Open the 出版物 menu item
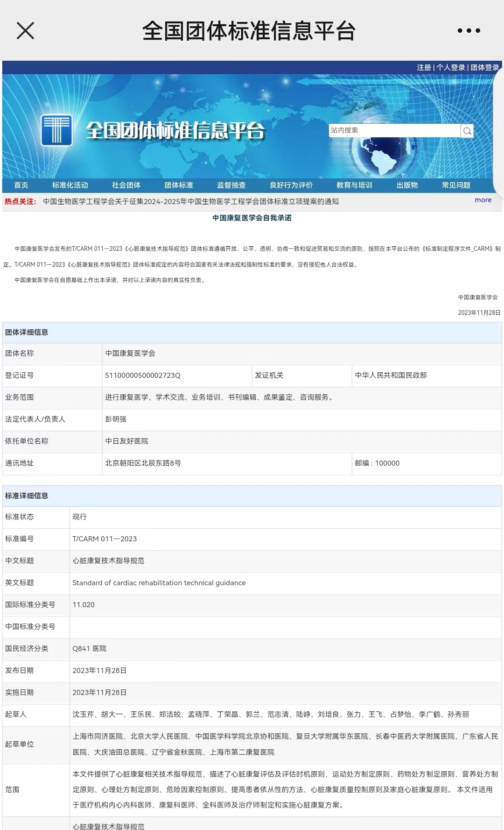This screenshot has height=830, width=504. (x=407, y=185)
